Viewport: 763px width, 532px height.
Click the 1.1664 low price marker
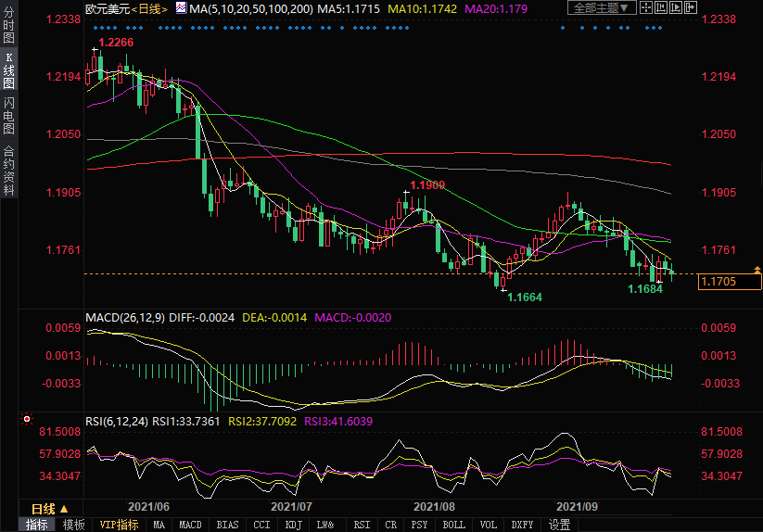click(525, 298)
